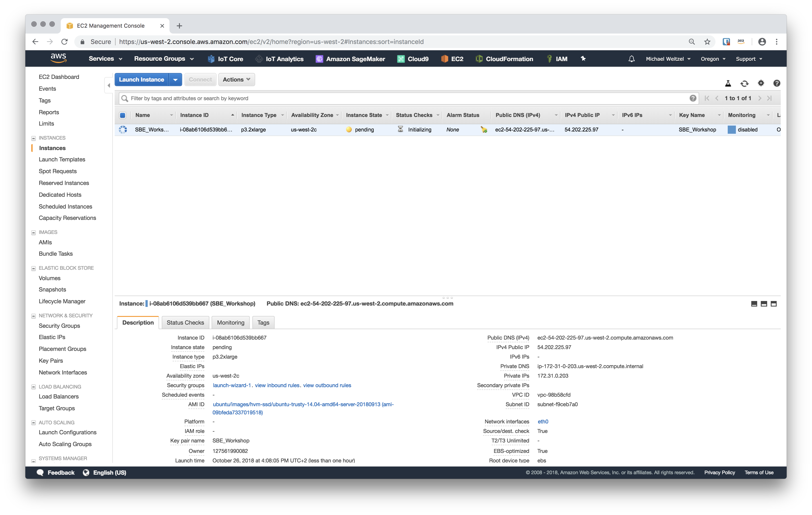The height and width of the screenshot is (515, 812).
Task: Hide the sidebar with the collapse arrow
Action: 109,85
